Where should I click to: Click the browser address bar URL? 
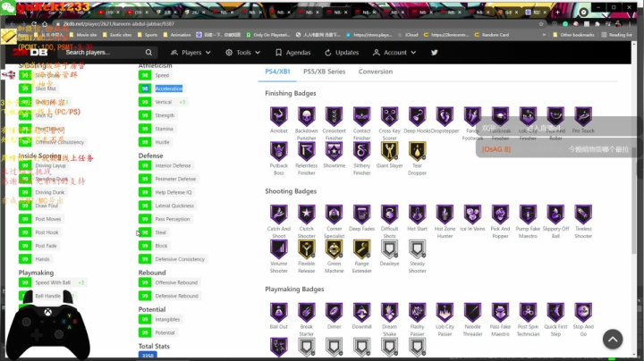[x=119, y=24]
